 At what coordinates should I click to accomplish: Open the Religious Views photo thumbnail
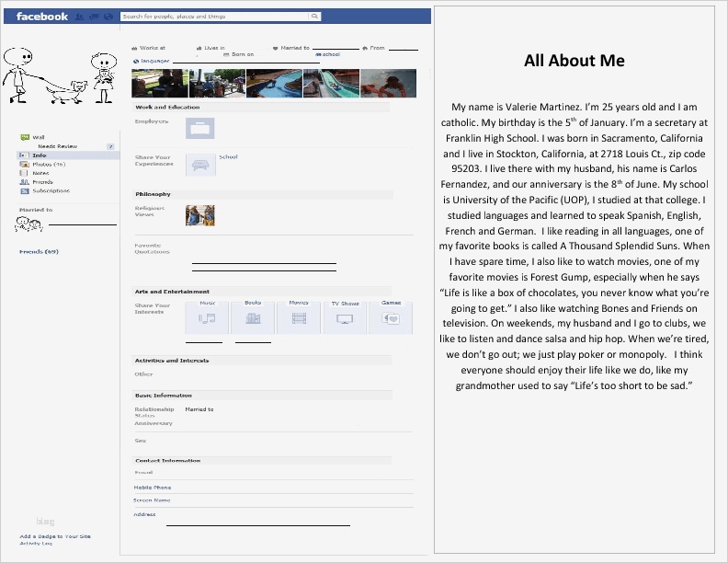click(x=200, y=215)
